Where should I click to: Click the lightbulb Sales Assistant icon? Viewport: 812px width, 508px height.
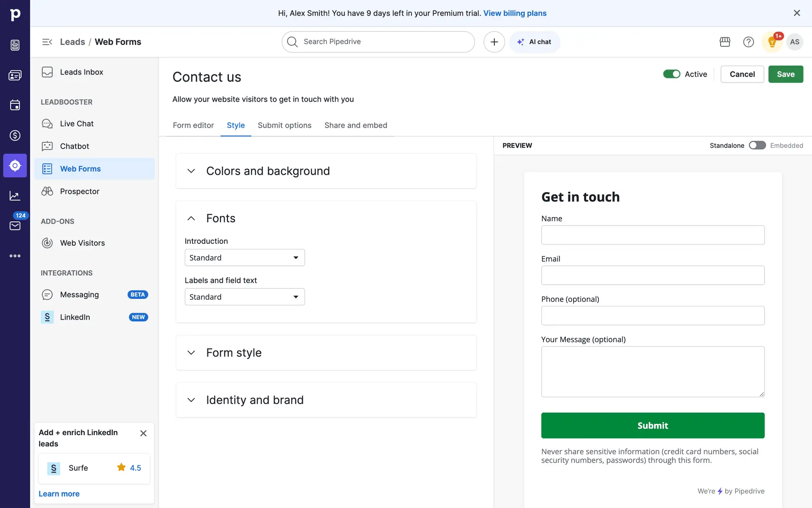[x=772, y=42]
